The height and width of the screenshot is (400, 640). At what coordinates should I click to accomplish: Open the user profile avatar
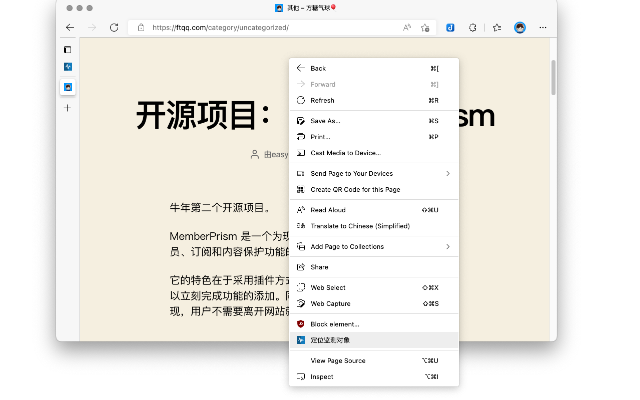[x=520, y=27]
